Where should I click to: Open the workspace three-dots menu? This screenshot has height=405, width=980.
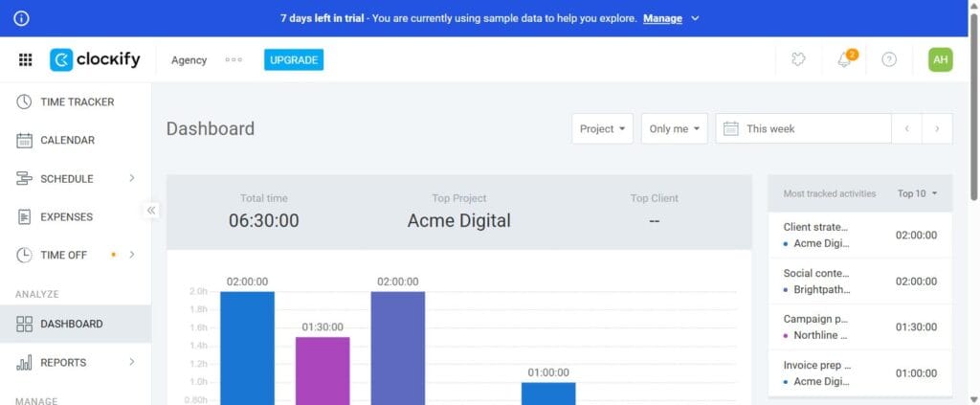click(x=234, y=60)
